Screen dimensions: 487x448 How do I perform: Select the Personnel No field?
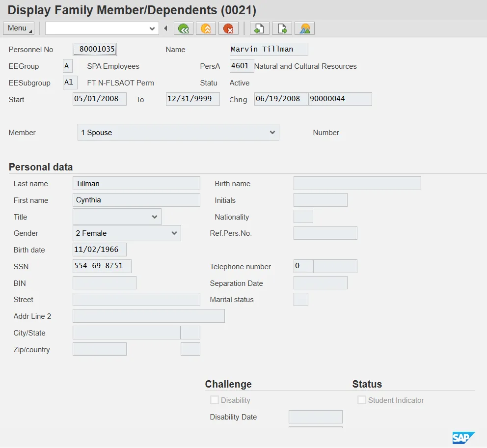click(95, 49)
